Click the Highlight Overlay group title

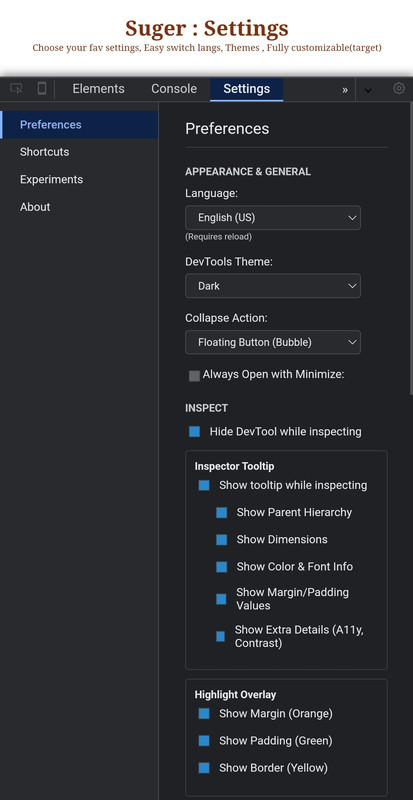[235, 695]
